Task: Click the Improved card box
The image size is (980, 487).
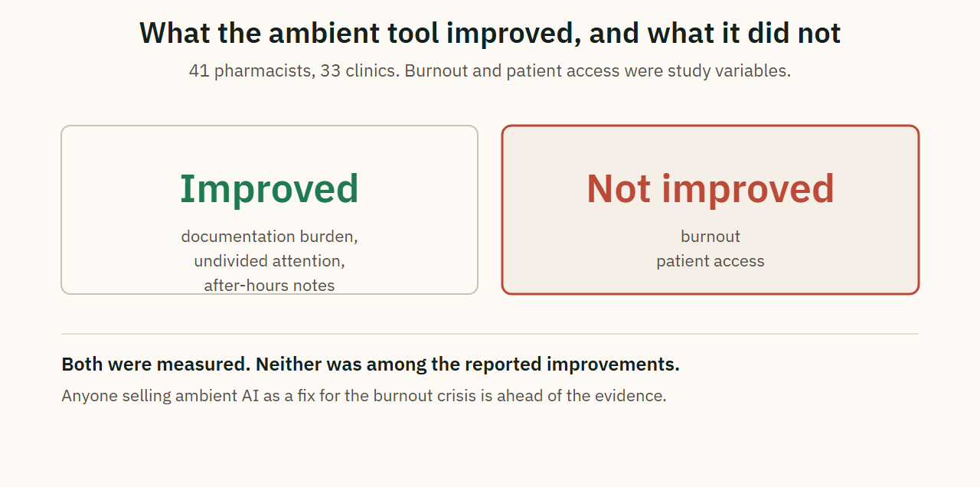Action: click(x=269, y=210)
